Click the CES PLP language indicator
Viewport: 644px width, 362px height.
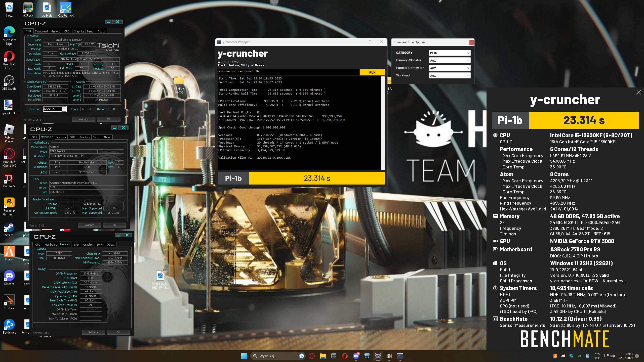click(x=597, y=356)
